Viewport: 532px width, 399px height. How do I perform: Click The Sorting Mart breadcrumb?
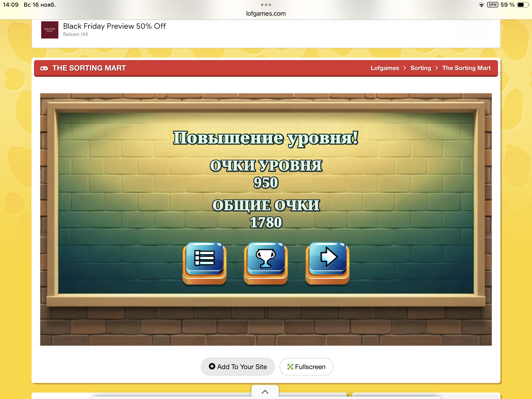[466, 68]
